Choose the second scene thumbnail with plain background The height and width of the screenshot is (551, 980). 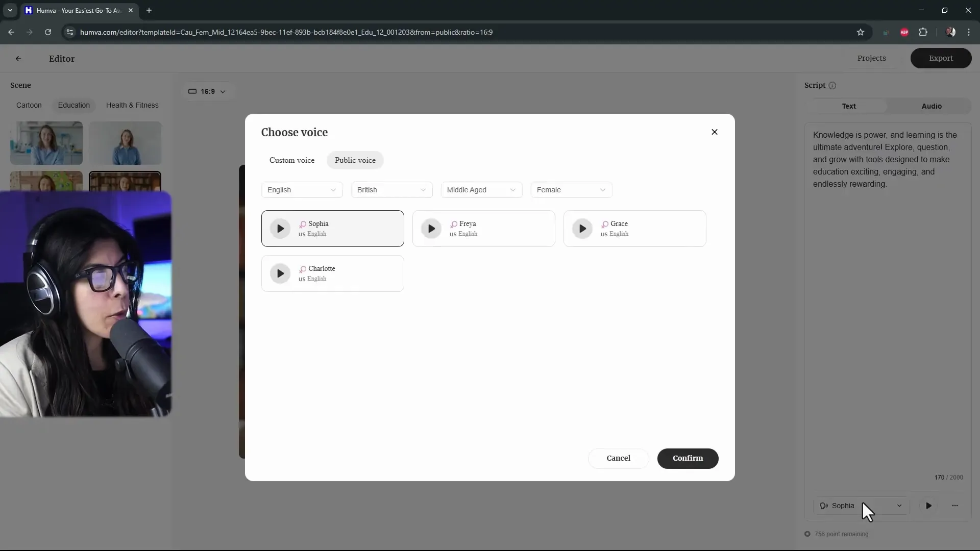pyautogui.click(x=125, y=143)
